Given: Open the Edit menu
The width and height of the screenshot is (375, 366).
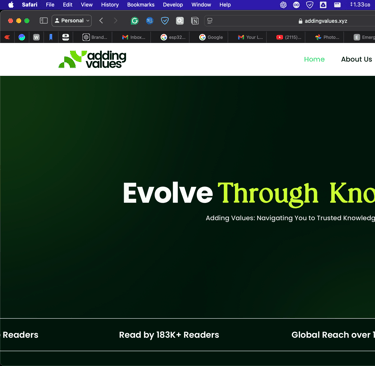Looking at the screenshot, I should (x=67, y=5).
